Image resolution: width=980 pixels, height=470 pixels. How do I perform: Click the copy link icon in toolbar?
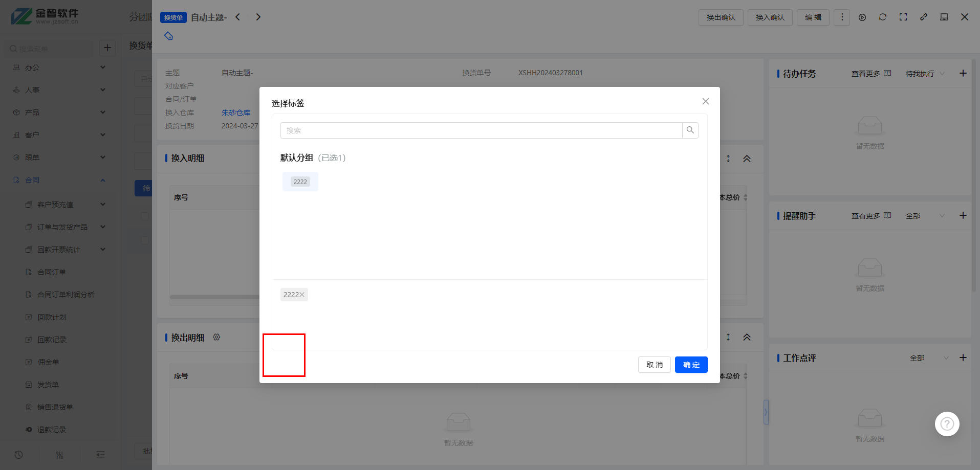tap(924, 17)
